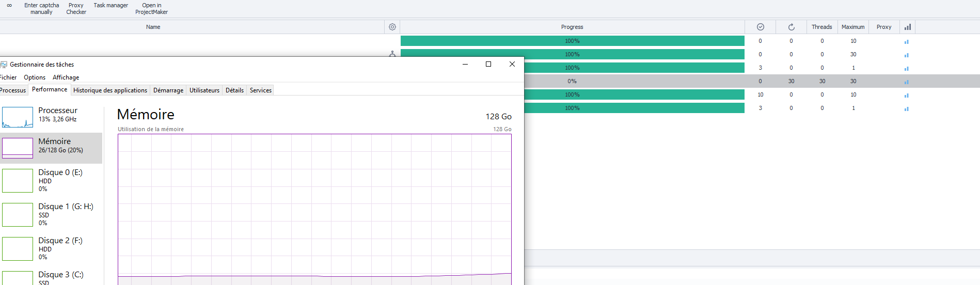Select the Performance tab
The width and height of the screenshot is (980, 285).
50,89
